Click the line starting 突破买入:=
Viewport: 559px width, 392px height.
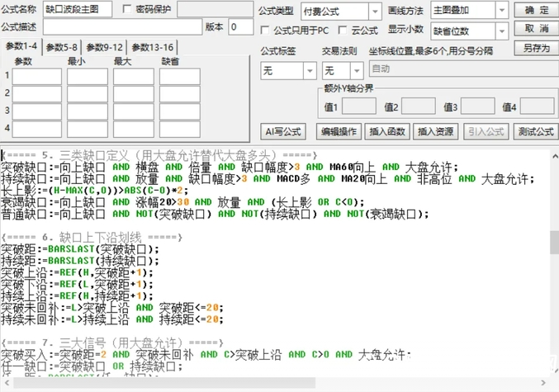(206, 355)
